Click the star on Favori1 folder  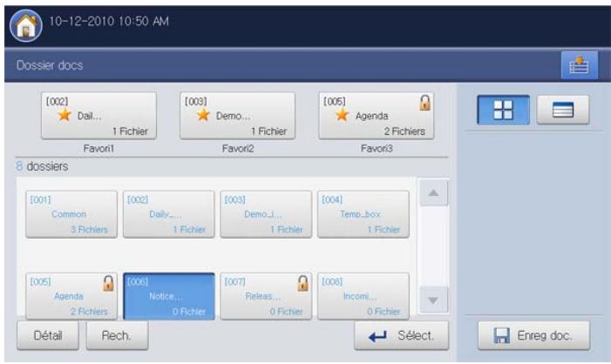[x=64, y=115]
